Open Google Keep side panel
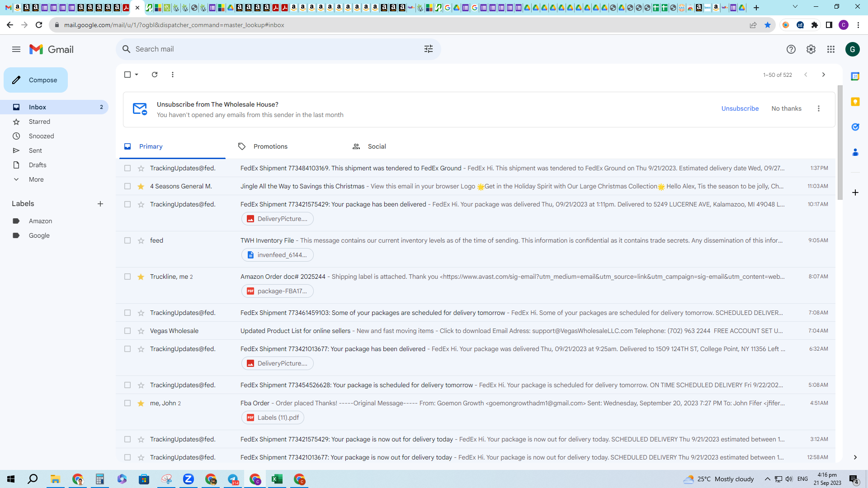This screenshot has height=488, width=868. point(855,102)
